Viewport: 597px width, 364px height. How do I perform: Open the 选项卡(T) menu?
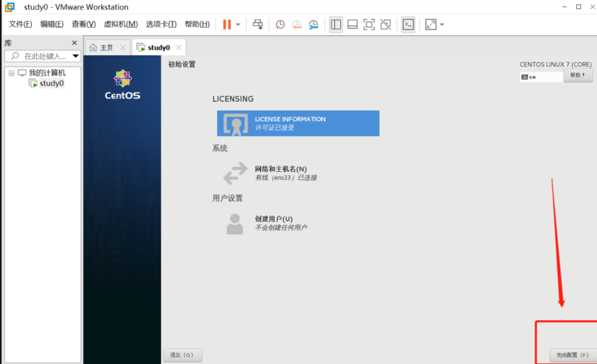pos(161,24)
